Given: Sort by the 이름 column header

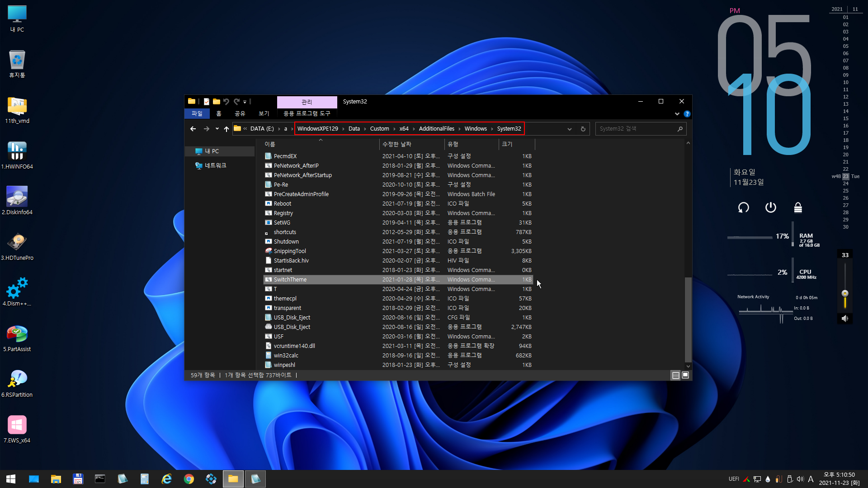Looking at the screenshot, I should (321, 144).
